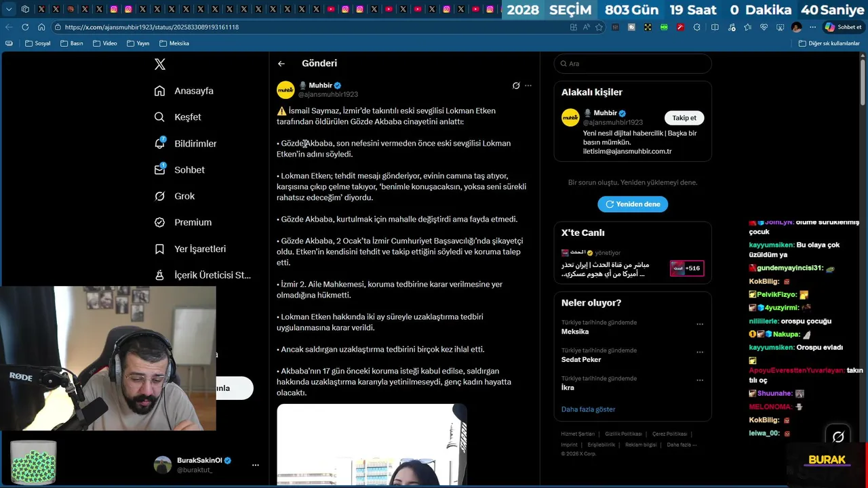Open the browser profile avatar
The height and width of the screenshot is (488, 868).
[796, 27]
